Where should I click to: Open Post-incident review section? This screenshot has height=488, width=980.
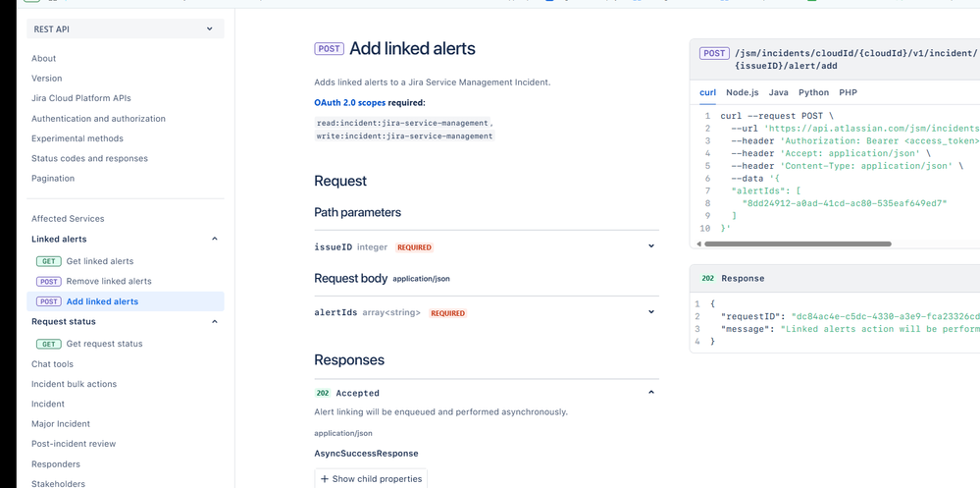[x=74, y=444]
